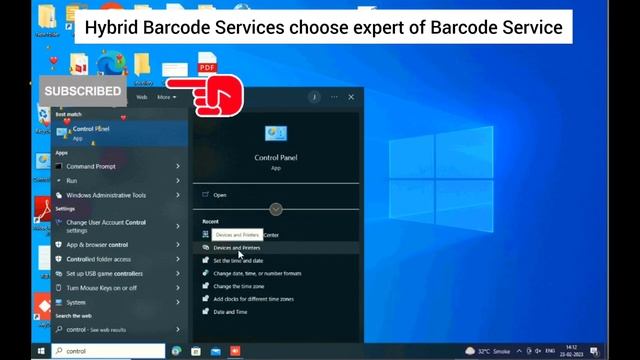The width and height of the screenshot is (640, 360).
Task: Select the PDF file on the desktop
Action: coord(207,64)
